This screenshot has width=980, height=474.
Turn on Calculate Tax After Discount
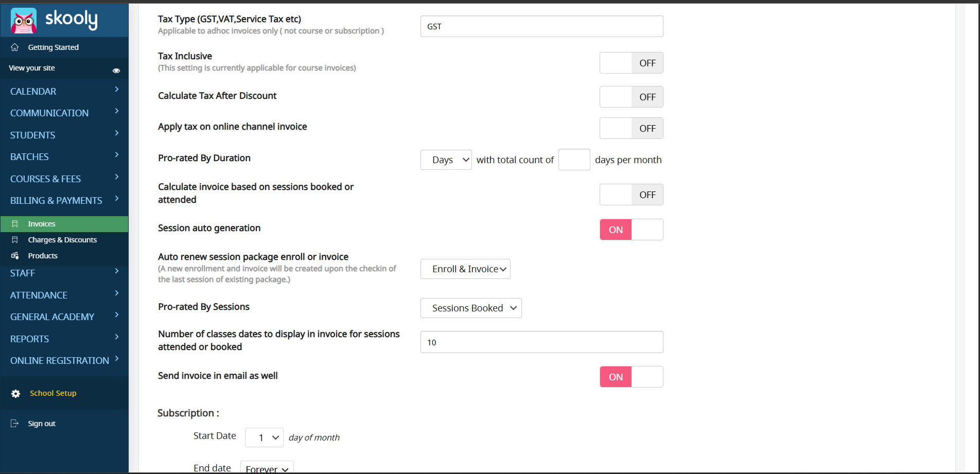point(631,97)
